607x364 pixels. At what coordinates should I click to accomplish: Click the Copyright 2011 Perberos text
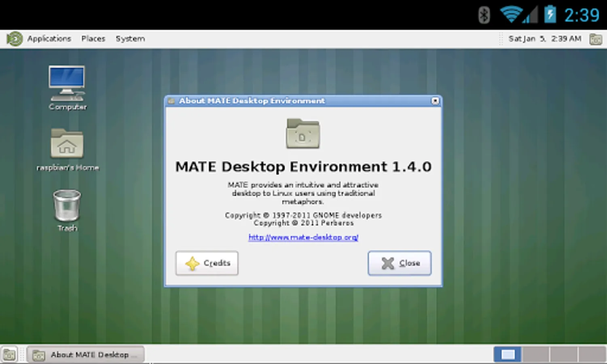(x=303, y=223)
